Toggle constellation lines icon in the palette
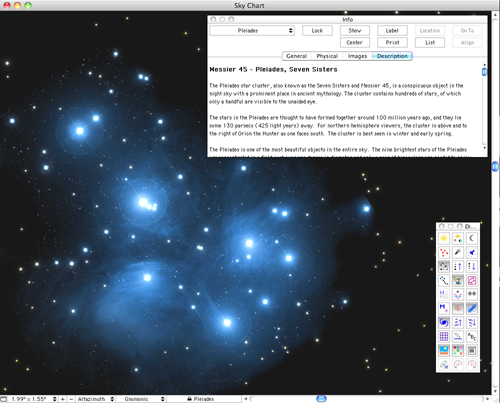Image resolution: width=500 pixels, height=403 pixels. [x=444, y=280]
